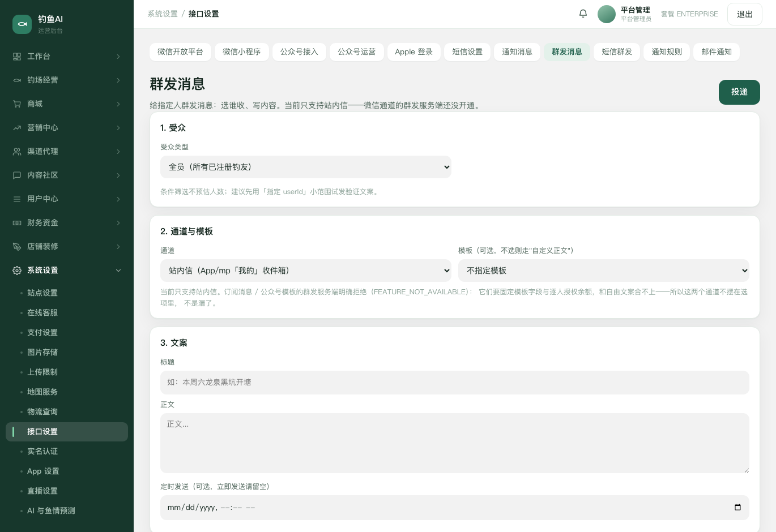Expand the 用户中心 chevron
The width and height of the screenshot is (776, 532).
[x=118, y=199]
